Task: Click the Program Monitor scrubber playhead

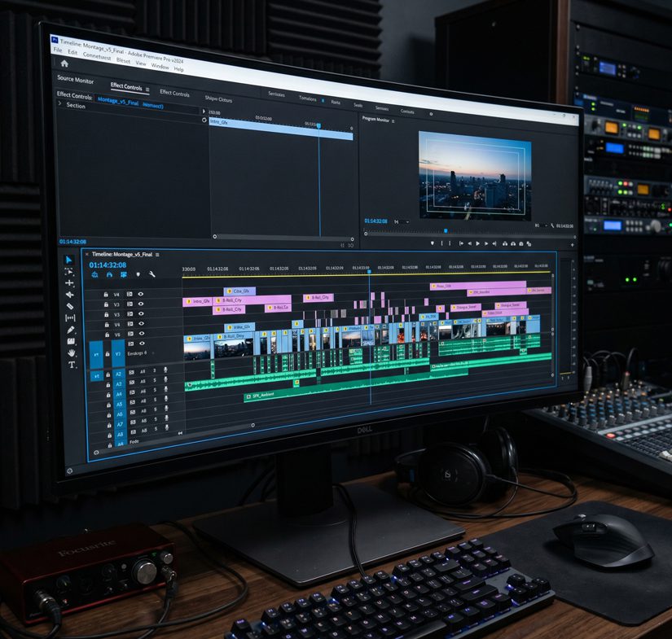Action: [x=446, y=231]
